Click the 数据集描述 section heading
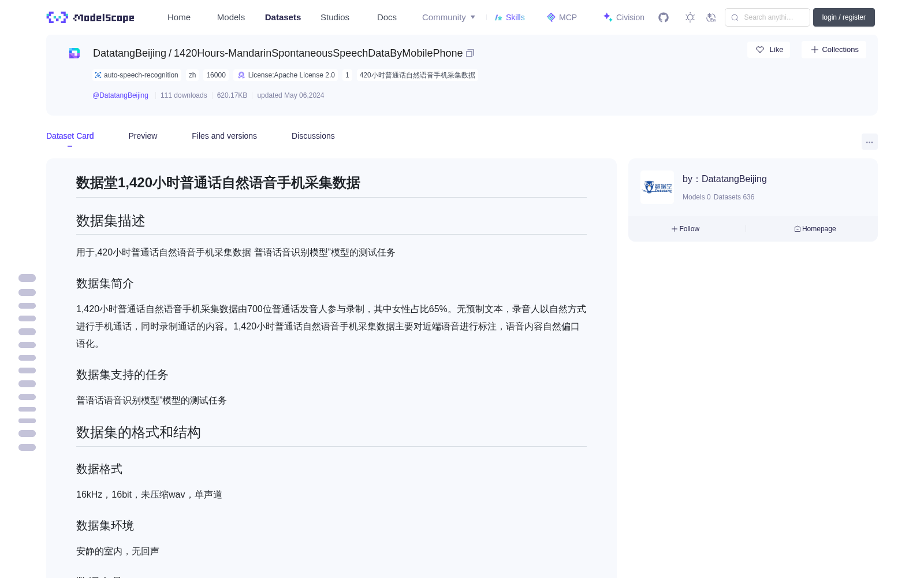Screen dimensions: 924x578 pos(111,221)
